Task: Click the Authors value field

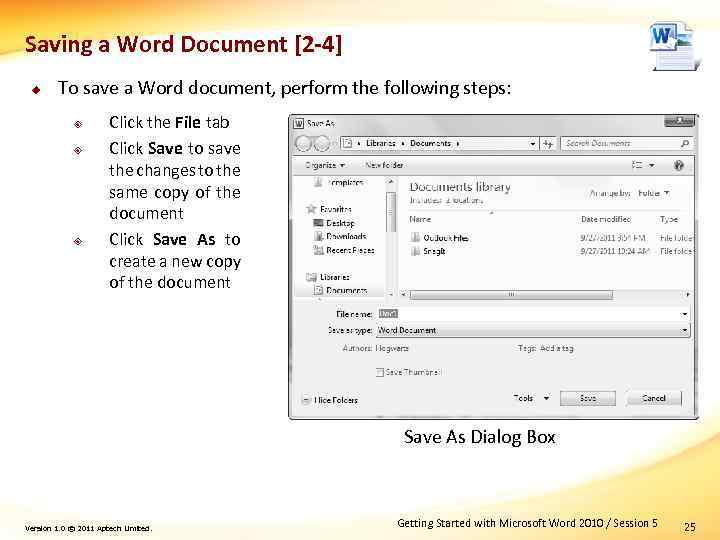Action: coord(392,348)
